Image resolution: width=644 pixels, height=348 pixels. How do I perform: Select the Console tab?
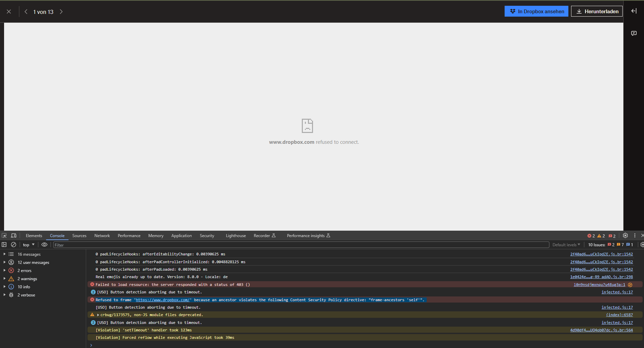pos(57,236)
